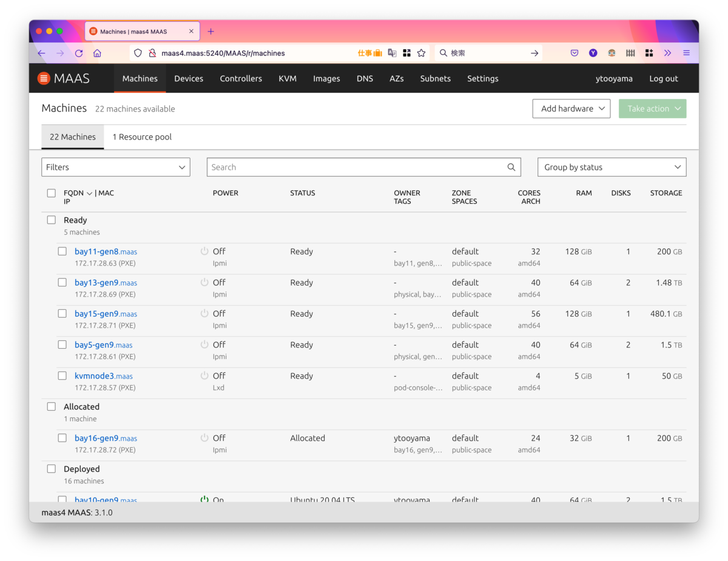Click the power icon for bay5-gen9
Image resolution: width=728 pixels, height=561 pixels.
pos(204,344)
